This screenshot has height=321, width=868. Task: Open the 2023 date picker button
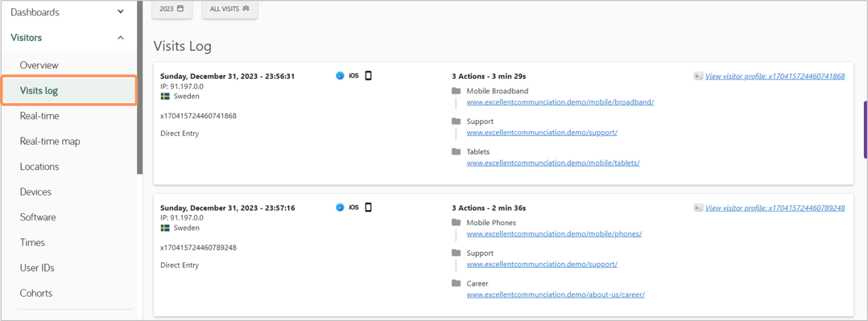pyautogui.click(x=172, y=10)
